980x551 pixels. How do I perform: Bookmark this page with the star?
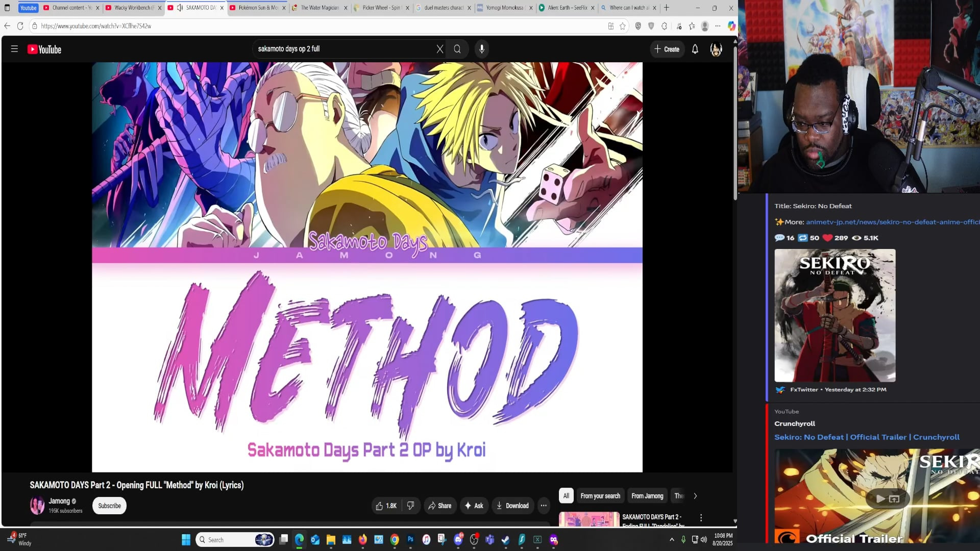[x=623, y=26]
